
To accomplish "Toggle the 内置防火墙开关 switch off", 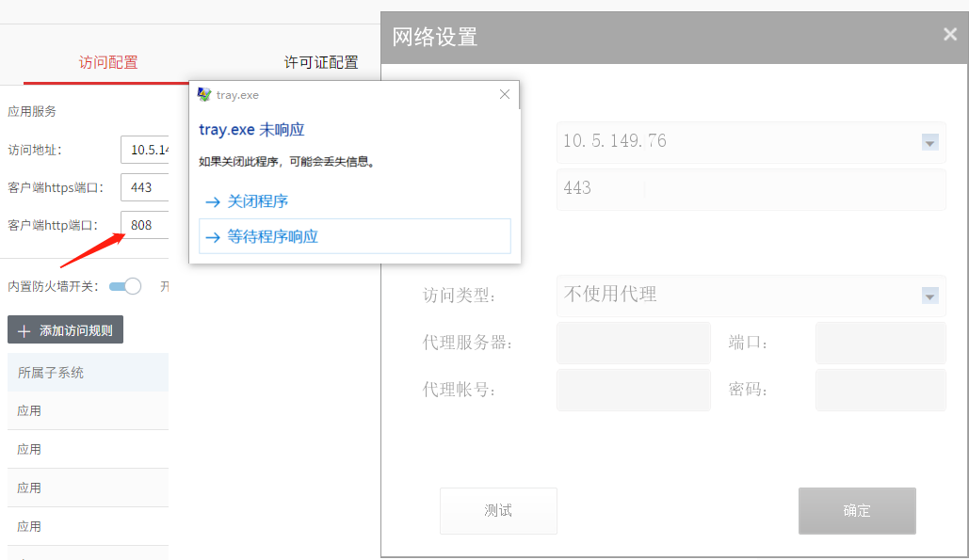I will (x=123, y=285).
